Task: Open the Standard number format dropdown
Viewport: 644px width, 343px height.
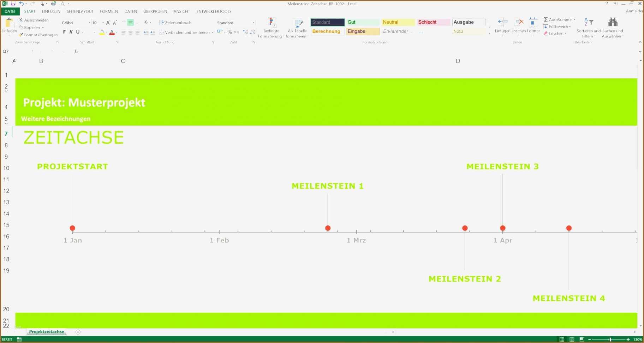Action: [254, 23]
